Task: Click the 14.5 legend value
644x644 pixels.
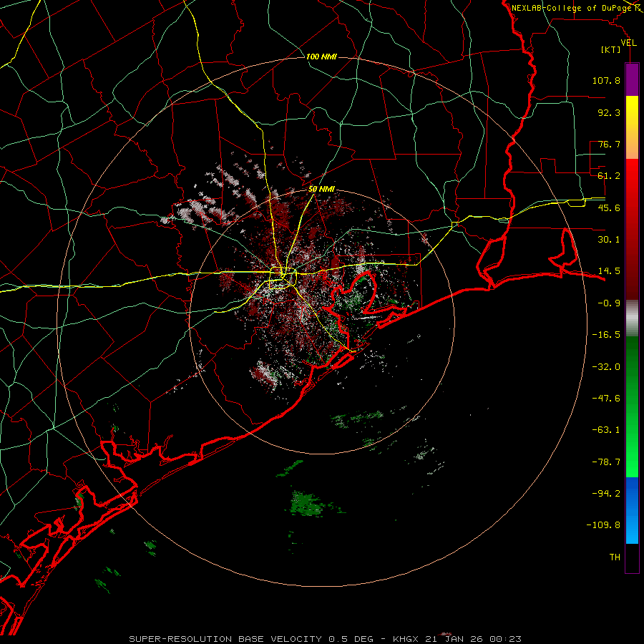Action: 609,271
